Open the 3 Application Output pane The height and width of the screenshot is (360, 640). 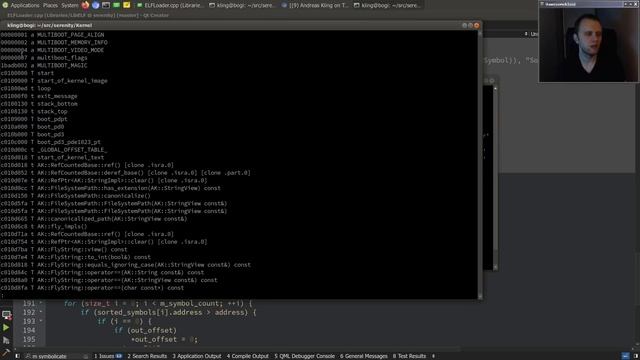pos(196,356)
